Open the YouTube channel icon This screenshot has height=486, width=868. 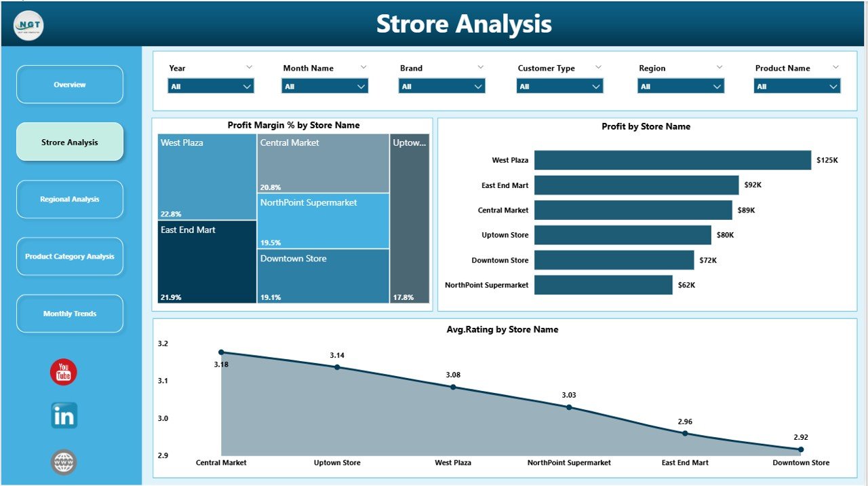coord(62,372)
